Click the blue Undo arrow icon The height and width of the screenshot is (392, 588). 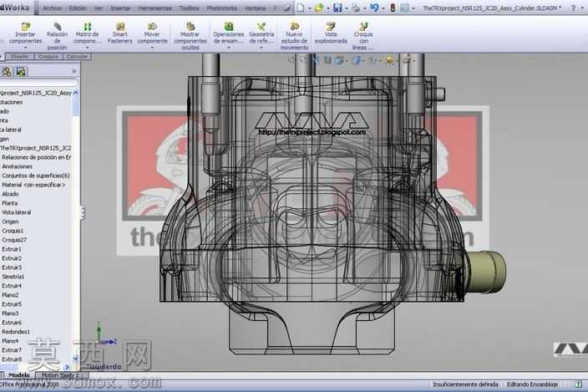point(374,8)
